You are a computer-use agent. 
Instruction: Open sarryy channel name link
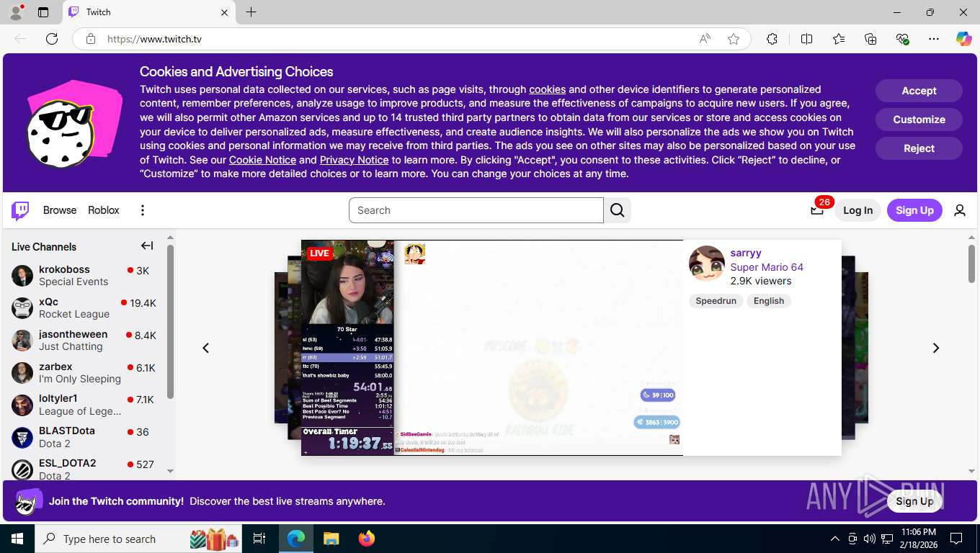click(746, 253)
